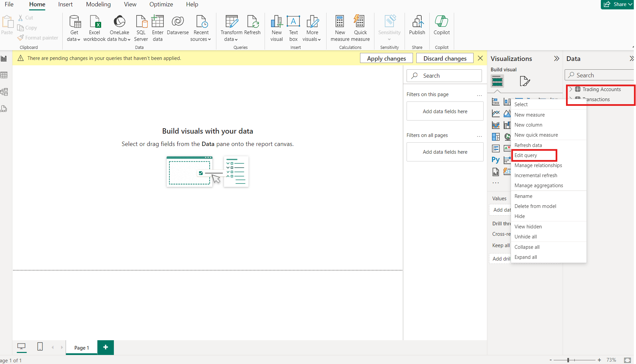
Task: Open the More visuals dropdown
Action: point(312,28)
